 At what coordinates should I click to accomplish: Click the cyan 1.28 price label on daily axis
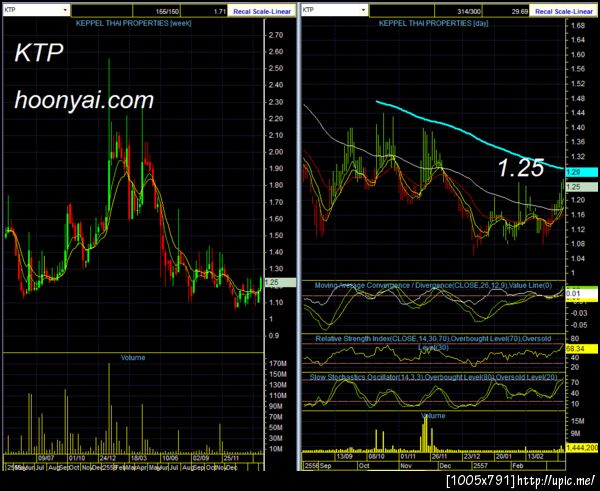(x=581, y=172)
